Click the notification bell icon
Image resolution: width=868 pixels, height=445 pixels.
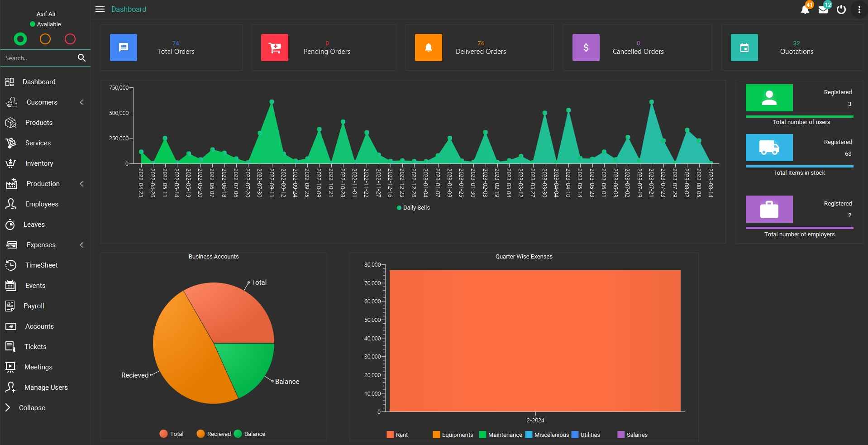coord(805,10)
